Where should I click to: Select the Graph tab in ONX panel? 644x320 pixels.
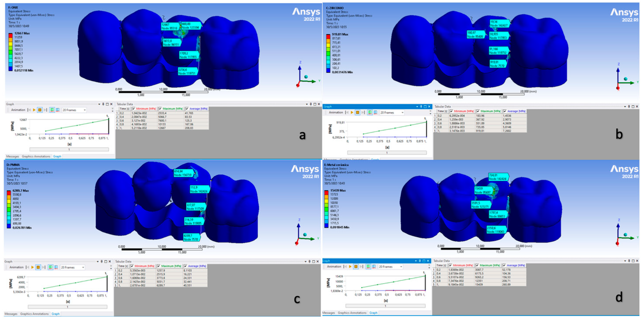pyautogui.click(x=57, y=156)
